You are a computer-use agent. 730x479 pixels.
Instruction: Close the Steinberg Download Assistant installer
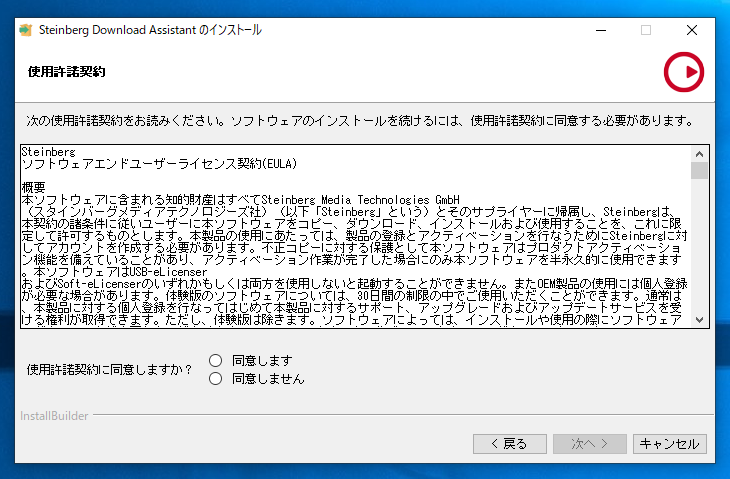click(x=692, y=30)
